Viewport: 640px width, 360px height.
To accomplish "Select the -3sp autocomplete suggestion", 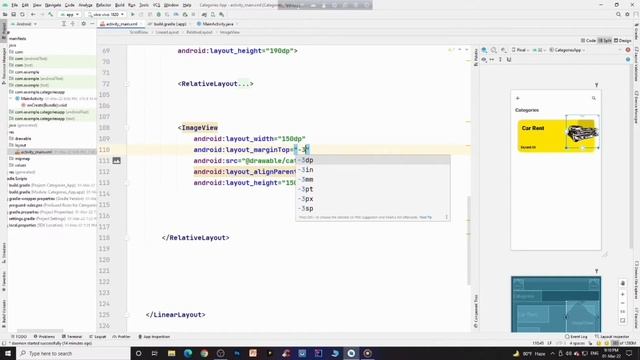I will tap(373, 209).
